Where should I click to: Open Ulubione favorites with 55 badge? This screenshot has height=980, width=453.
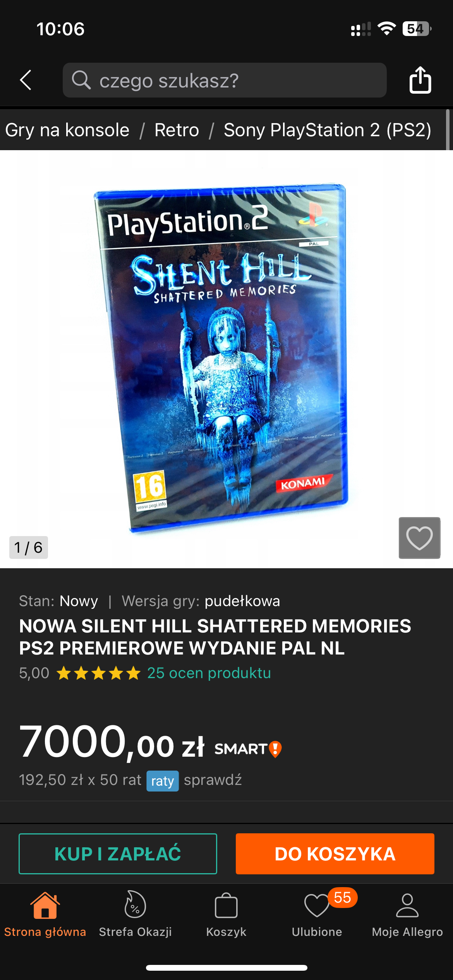(x=317, y=915)
